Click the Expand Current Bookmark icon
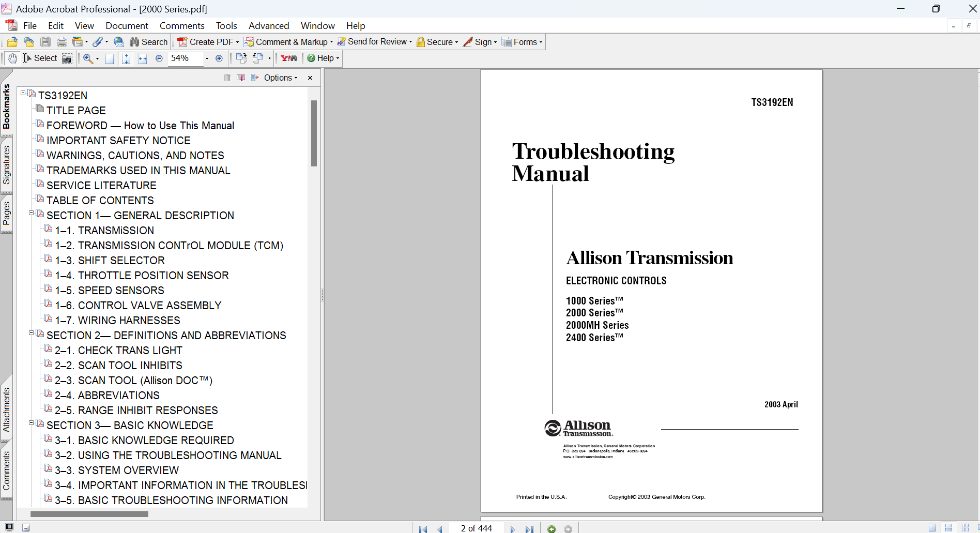 click(x=255, y=78)
